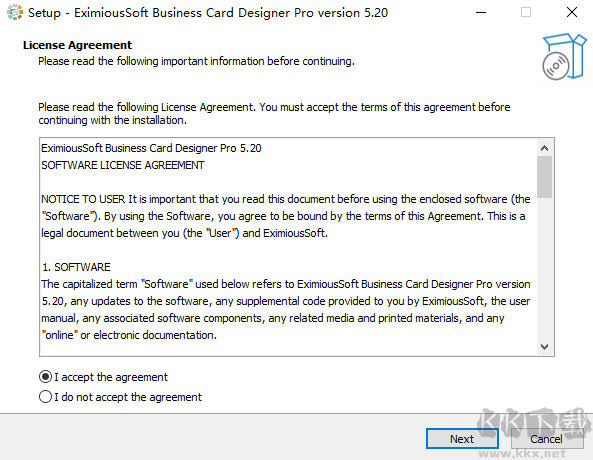This screenshot has width=593, height=460.
Task: Click the license scrollbar thumb
Action: [545, 177]
